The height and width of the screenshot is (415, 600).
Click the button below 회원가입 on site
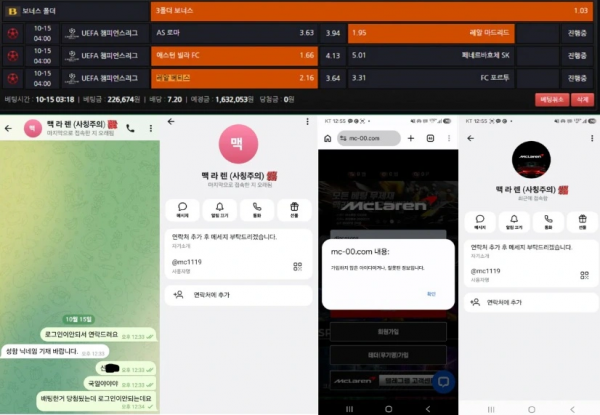click(388, 355)
